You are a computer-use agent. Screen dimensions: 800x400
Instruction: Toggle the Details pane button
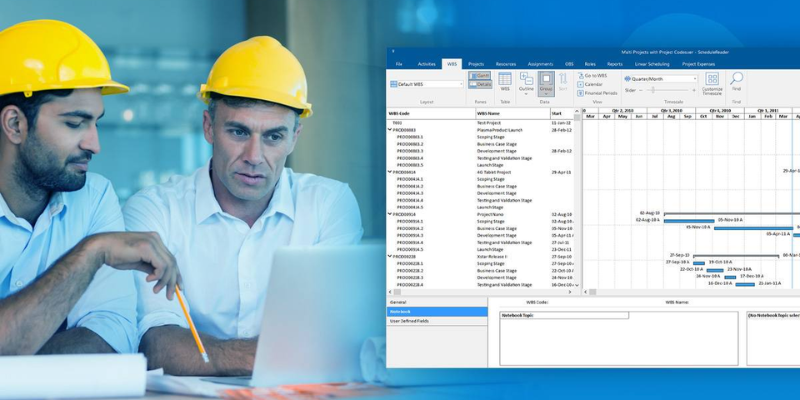[480, 84]
